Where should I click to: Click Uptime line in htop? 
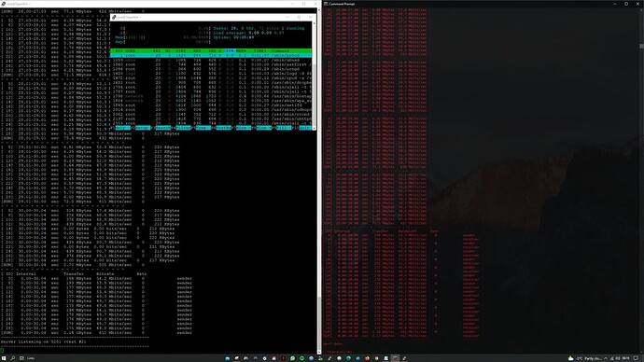233,37
